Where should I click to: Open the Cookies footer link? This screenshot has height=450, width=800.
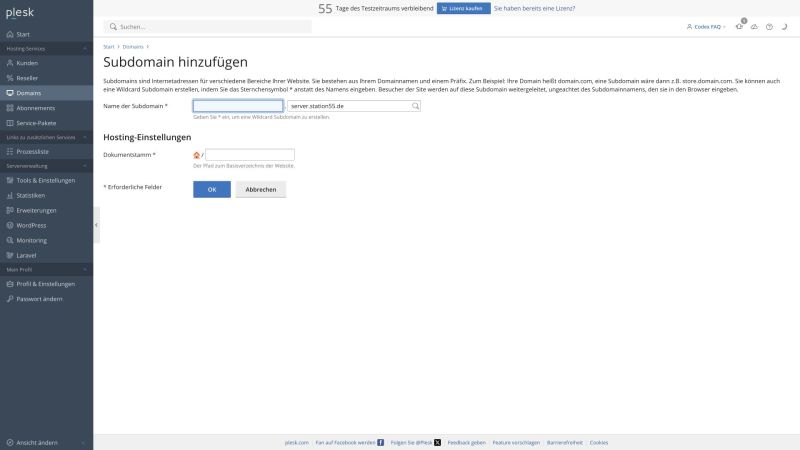(598, 442)
